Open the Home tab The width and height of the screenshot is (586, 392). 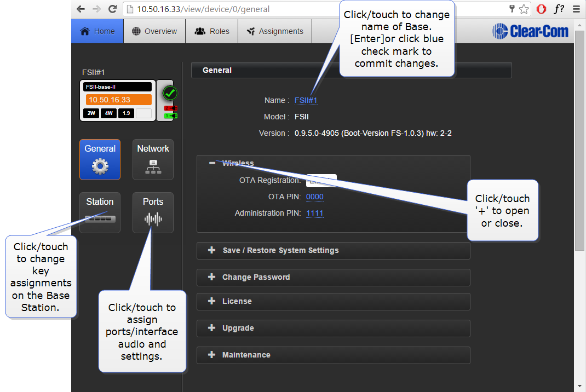[x=97, y=31]
